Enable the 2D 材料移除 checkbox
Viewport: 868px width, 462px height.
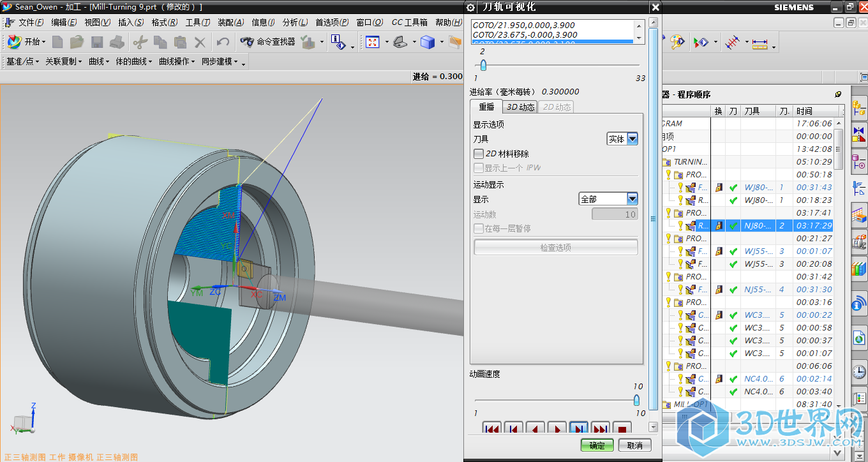[x=479, y=154]
